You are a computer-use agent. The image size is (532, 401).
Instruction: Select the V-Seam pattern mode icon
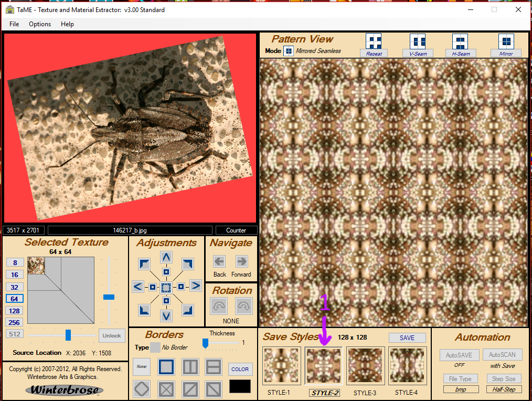coord(418,42)
